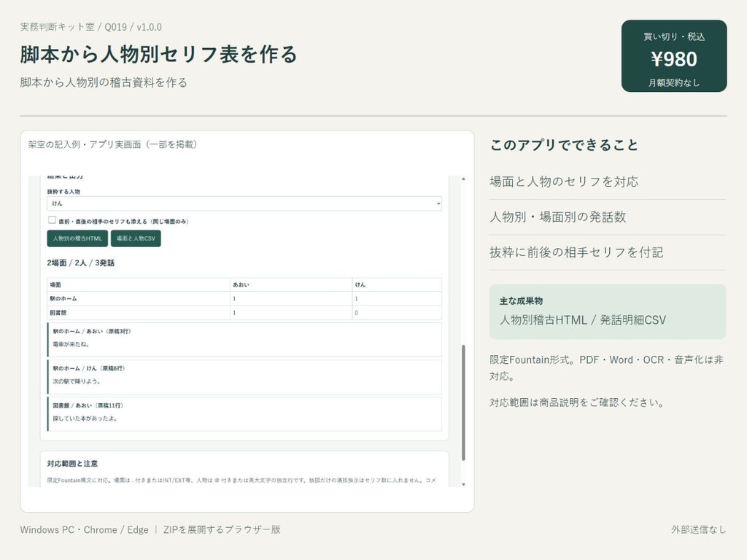Open the 抜粋する人物 dropdown showing けん
The width and height of the screenshot is (747, 560).
point(244,203)
